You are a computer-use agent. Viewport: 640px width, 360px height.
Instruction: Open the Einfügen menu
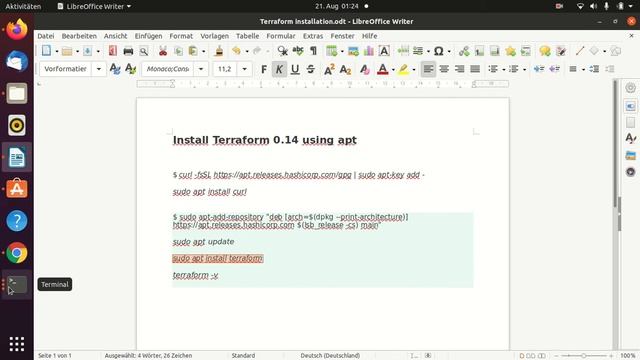click(148, 36)
